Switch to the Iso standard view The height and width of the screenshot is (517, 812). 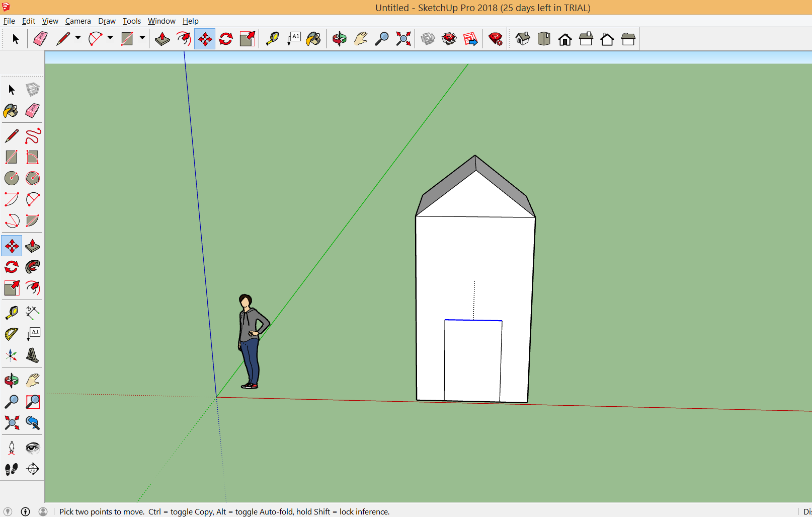[523, 38]
